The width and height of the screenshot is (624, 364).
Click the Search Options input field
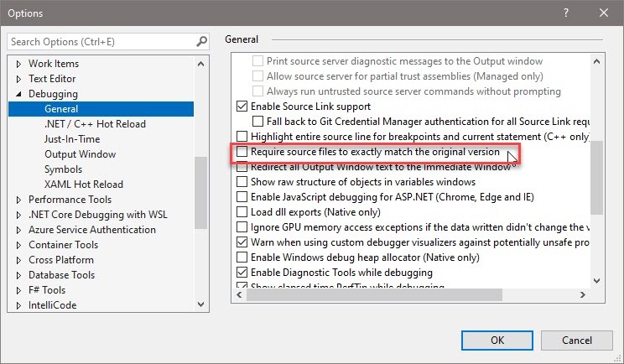(101, 41)
